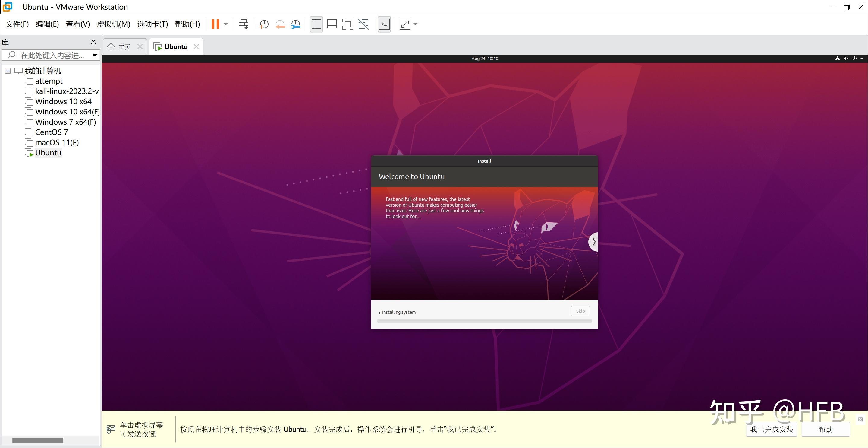The height and width of the screenshot is (448, 868).
Task: Open the 虚拟机(M) menu
Action: [x=114, y=24]
